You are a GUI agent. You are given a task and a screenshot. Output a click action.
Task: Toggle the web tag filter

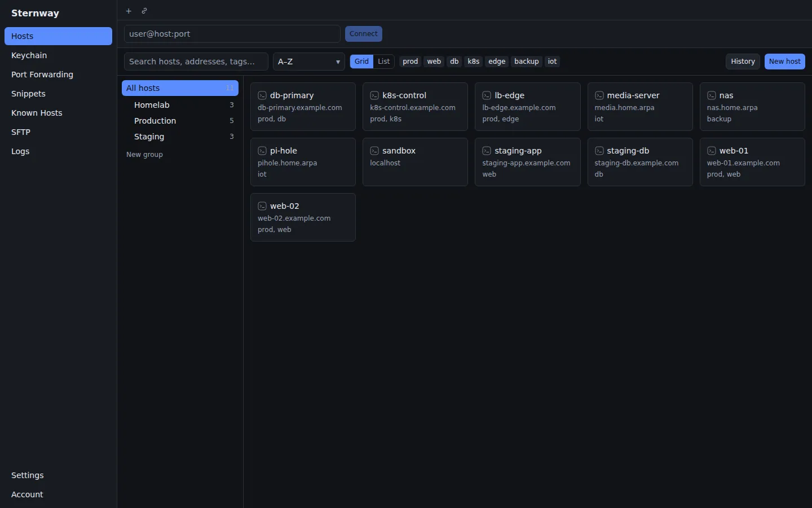pos(434,62)
